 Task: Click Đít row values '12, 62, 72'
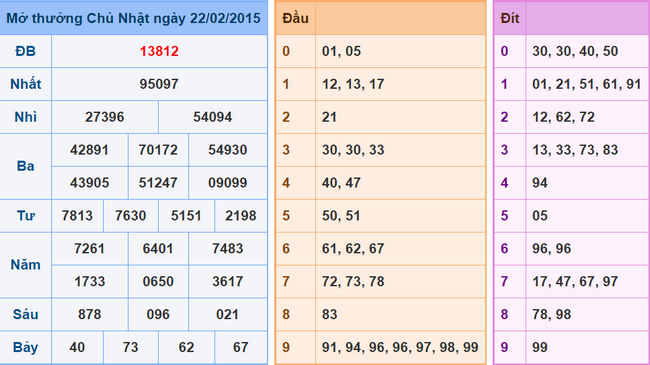click(563, 117)
